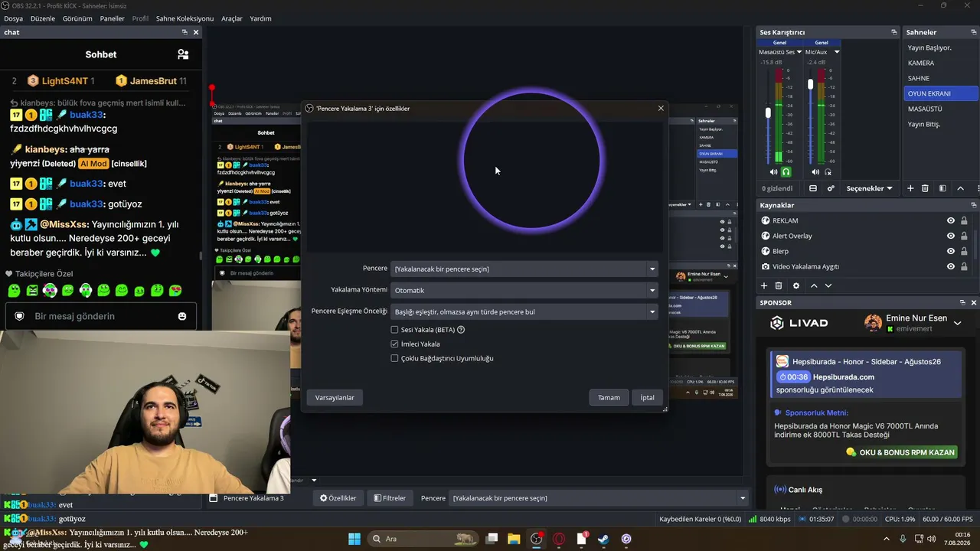Click the Bir mesaj gönderin chat field

100,316
